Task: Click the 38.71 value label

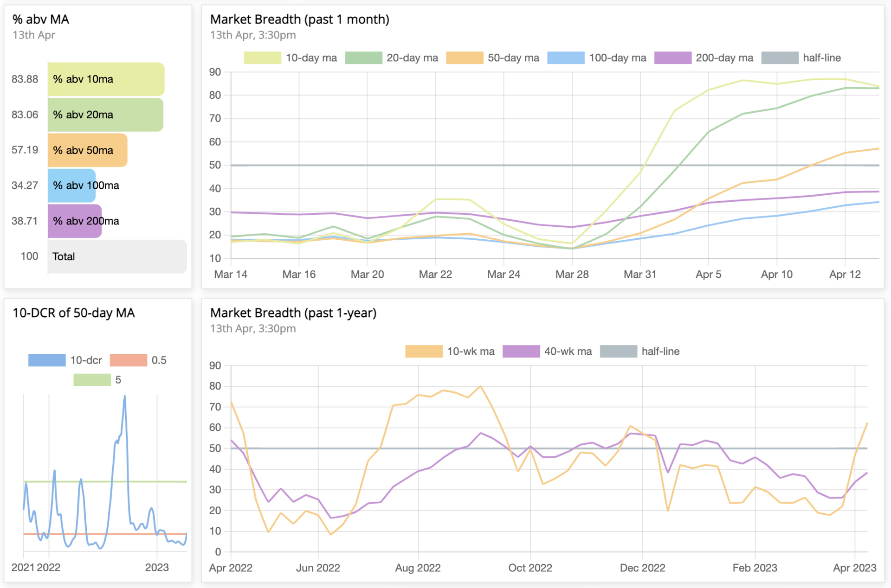Action: pos(25,221)
